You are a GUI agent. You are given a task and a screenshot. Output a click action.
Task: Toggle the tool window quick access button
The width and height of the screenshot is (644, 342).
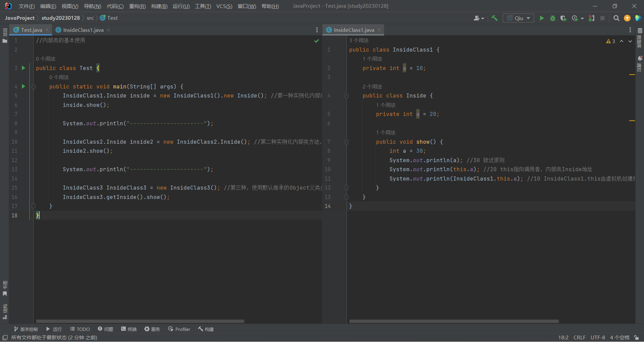5,337
